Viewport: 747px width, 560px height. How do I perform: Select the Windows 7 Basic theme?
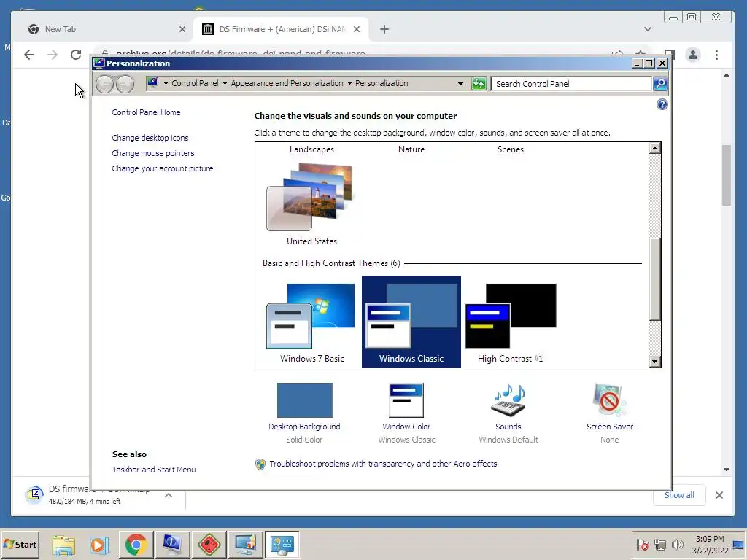coord(311,322)
